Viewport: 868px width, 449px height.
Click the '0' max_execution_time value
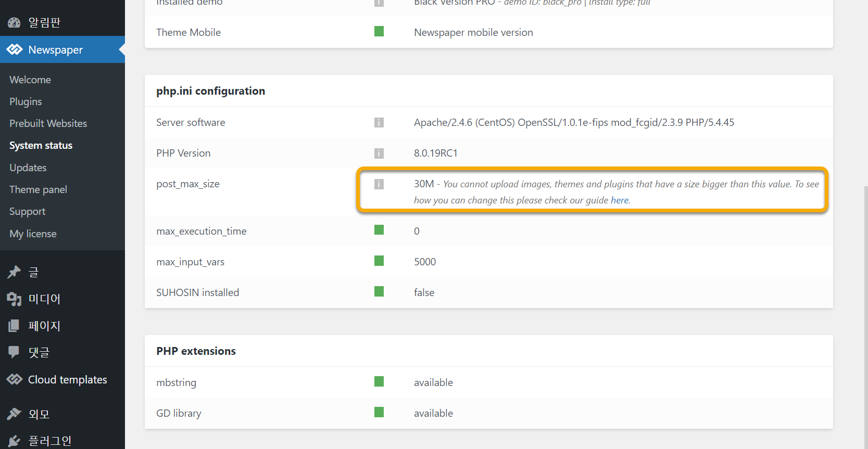click(x=417, y=231)
